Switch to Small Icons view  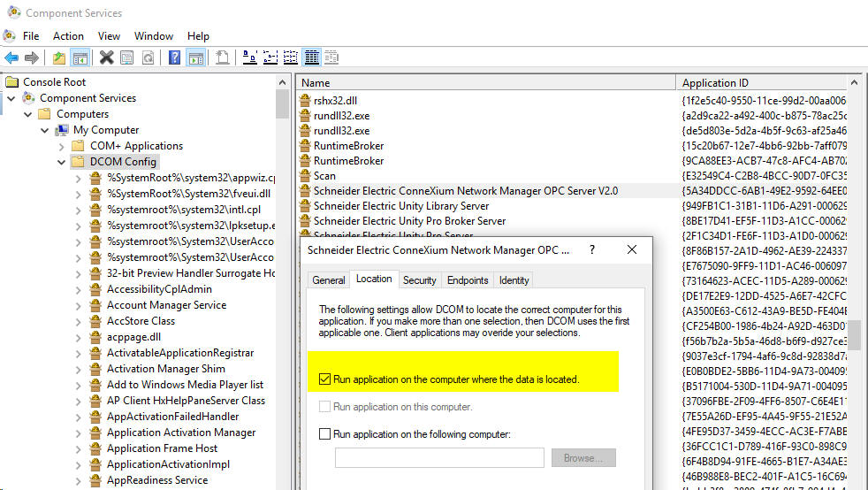(x=270, y=57)
